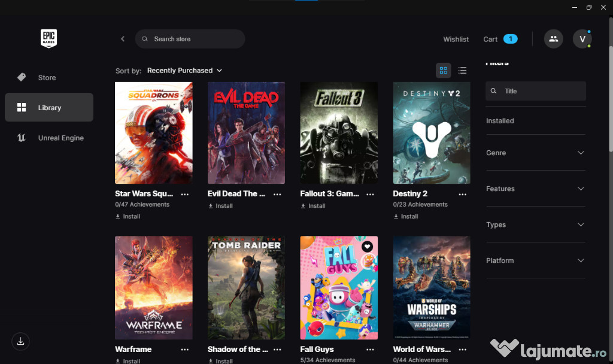
Task: Go back using the back arrow
Action: (123, 39)
